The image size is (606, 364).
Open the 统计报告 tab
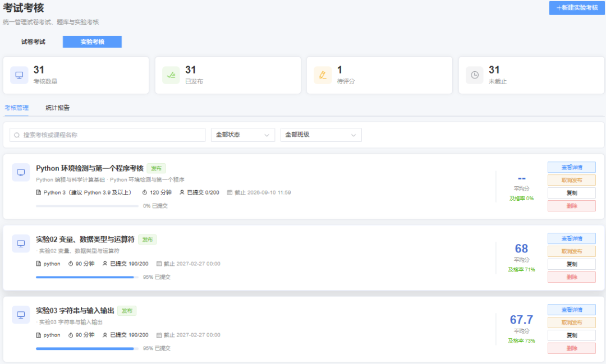(58, 108)
